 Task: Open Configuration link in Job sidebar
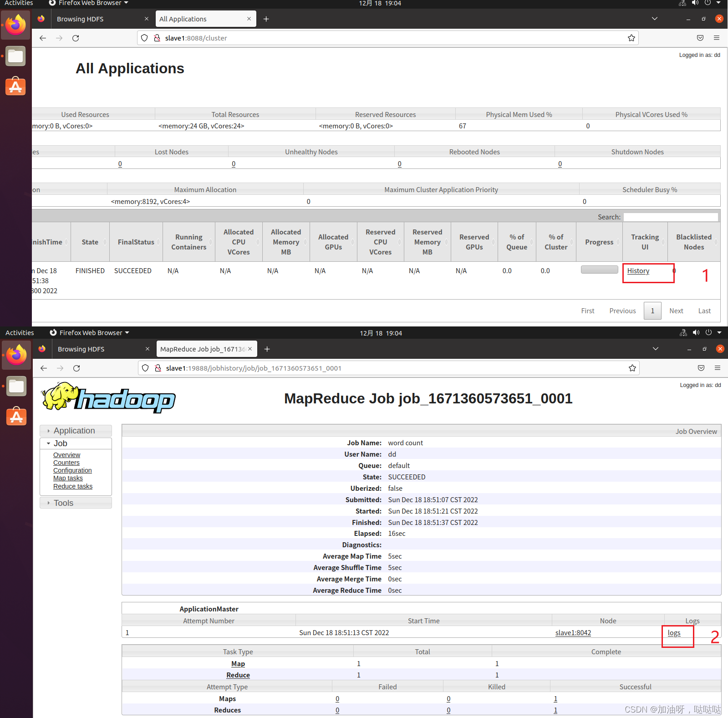(72, 470)
